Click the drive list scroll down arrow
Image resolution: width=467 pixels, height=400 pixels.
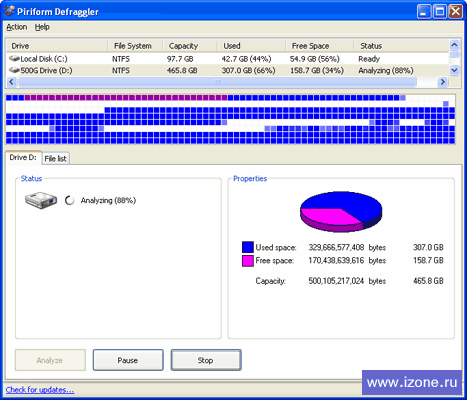[x=454, y=70]
